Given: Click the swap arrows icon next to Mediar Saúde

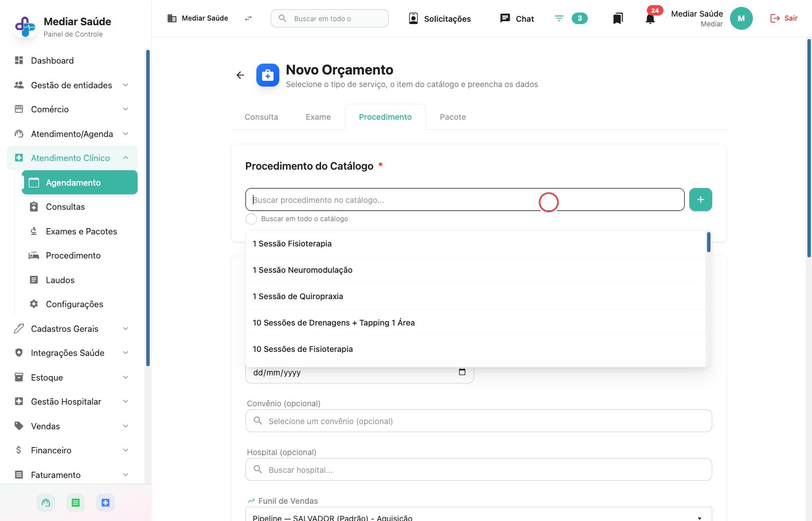Looking at the screenshot, I should [x=248, y=18].
